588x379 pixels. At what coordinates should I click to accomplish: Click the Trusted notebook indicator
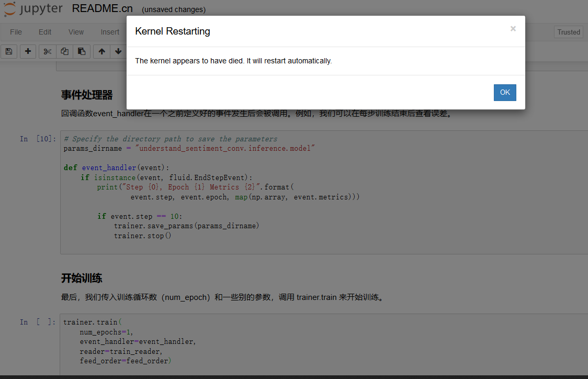click(569, 32)
